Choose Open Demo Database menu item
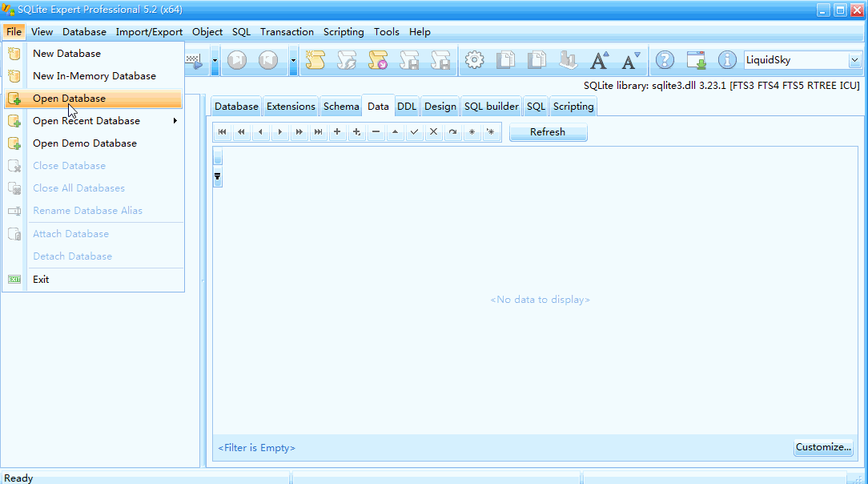 [93, 143]
